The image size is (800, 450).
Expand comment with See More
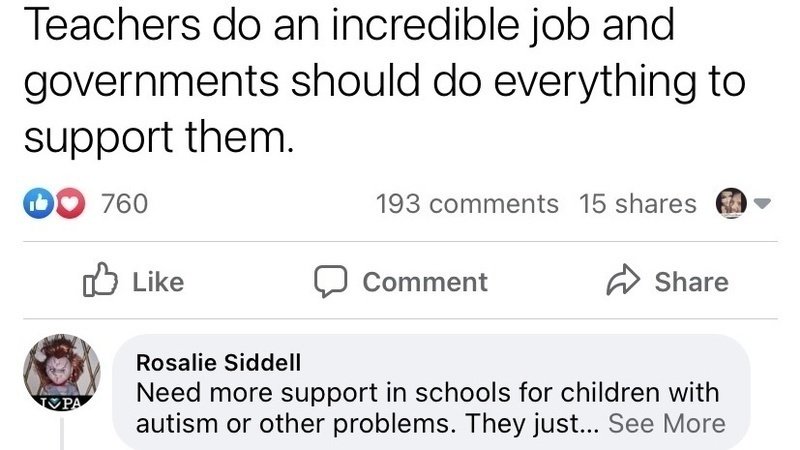coord(666,423)
